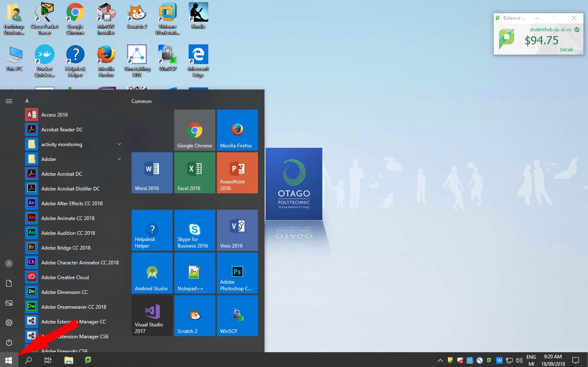Show hidden system tray icons
Viewport: 588px width, 367px height.
point(440,360)
